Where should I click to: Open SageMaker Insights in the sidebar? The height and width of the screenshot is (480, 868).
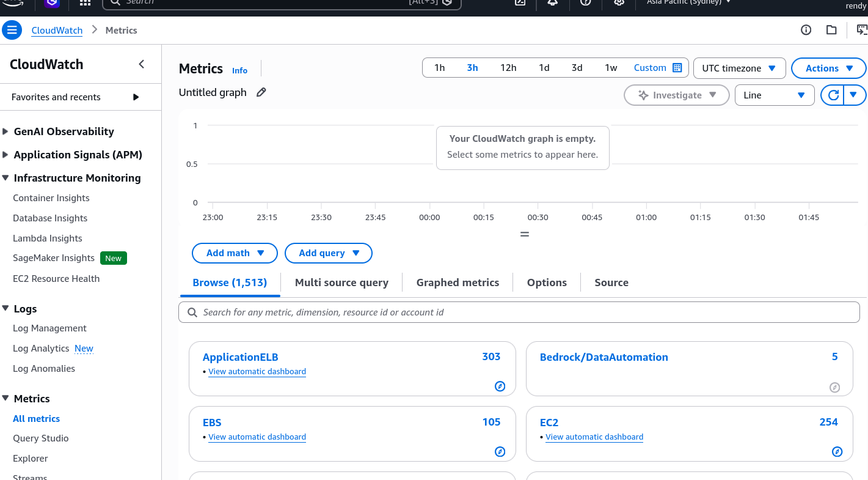[x=54, y=258]
